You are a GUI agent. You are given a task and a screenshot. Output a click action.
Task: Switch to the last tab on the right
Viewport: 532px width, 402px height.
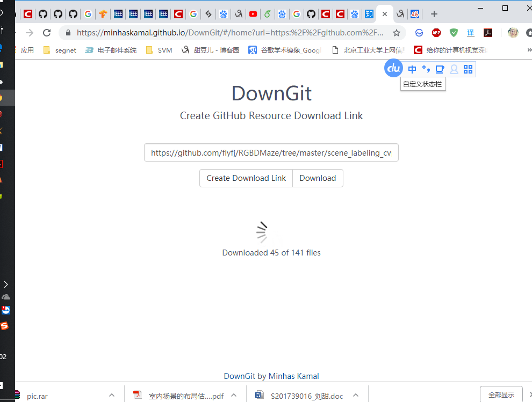(415, 14)
